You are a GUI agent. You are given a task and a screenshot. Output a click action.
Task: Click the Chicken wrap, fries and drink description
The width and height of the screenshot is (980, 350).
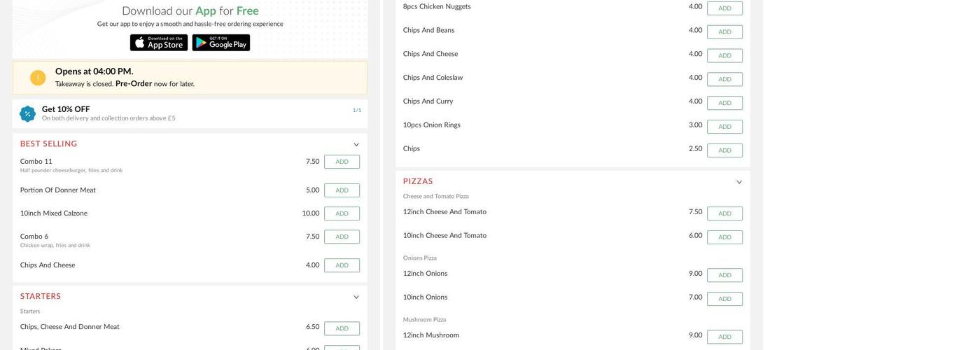[55, 246]
